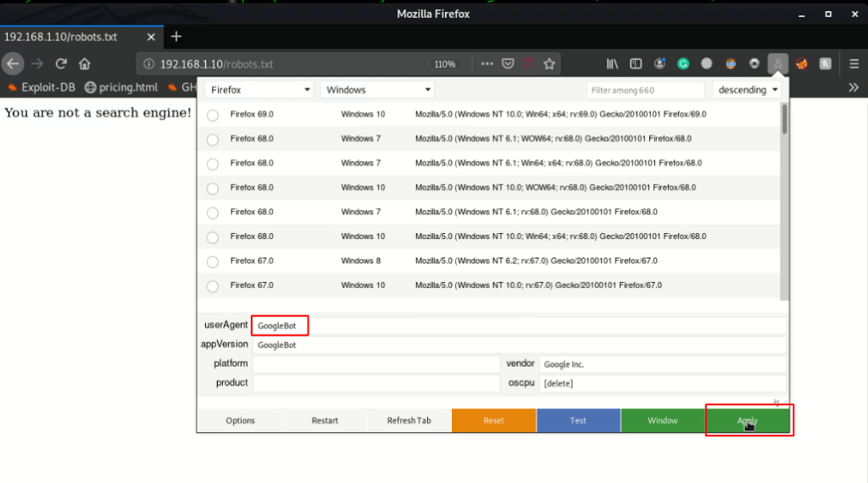
Task: Open page actions three-dot menu
Action: [487, 64]
